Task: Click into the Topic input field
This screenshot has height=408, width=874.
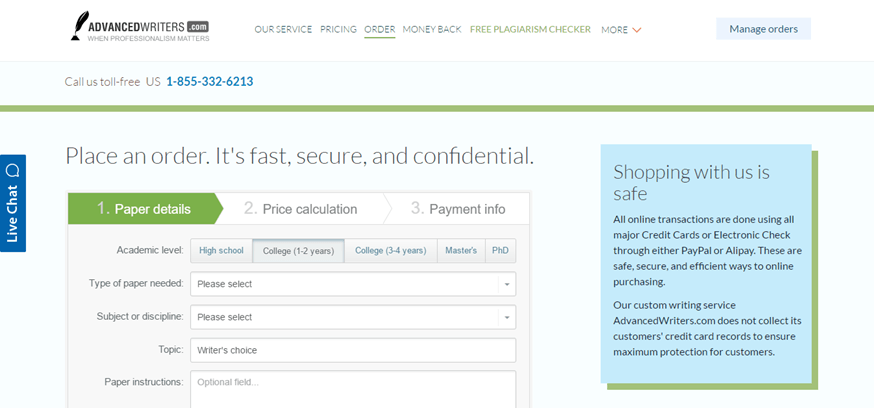Action: coord(353,350)
